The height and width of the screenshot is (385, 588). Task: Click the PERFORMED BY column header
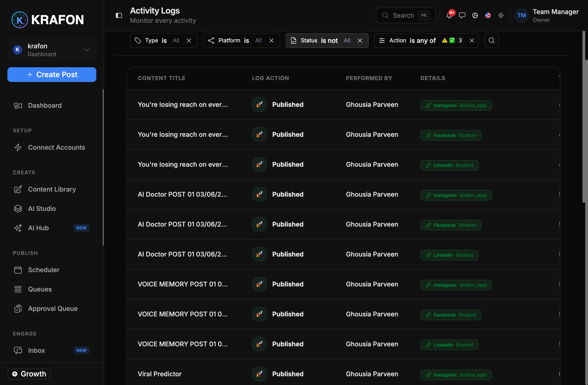click(x=369, y=78)
